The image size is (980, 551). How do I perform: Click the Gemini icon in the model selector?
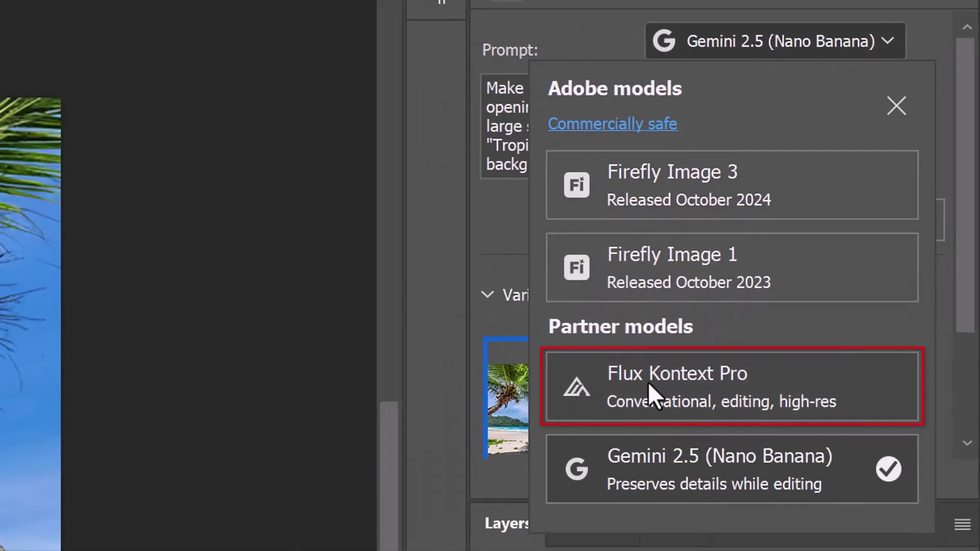577,469
